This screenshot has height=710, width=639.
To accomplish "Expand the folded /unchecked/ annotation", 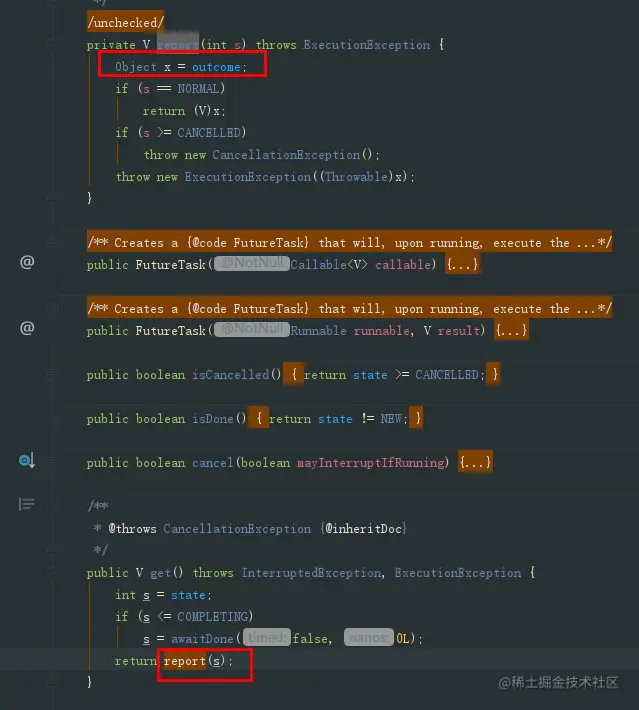I will coord(125,22).
